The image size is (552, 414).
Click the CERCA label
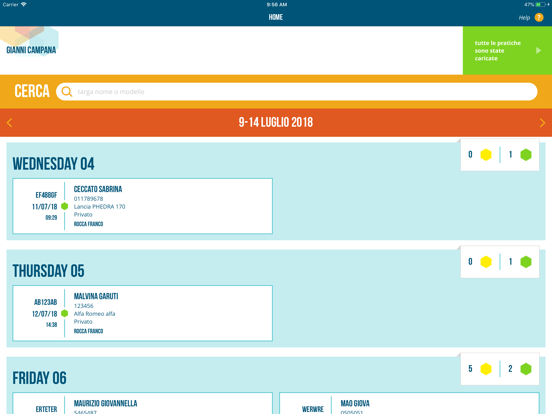32,91
